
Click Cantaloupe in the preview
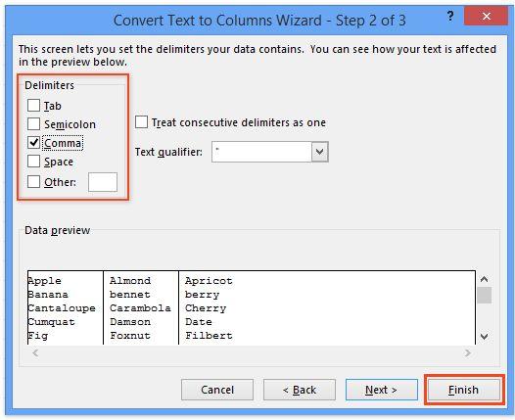(62, 308)
